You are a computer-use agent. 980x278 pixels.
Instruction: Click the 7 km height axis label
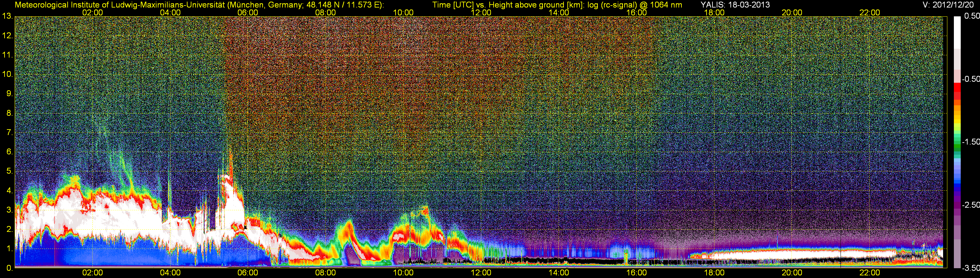point(9,132)
